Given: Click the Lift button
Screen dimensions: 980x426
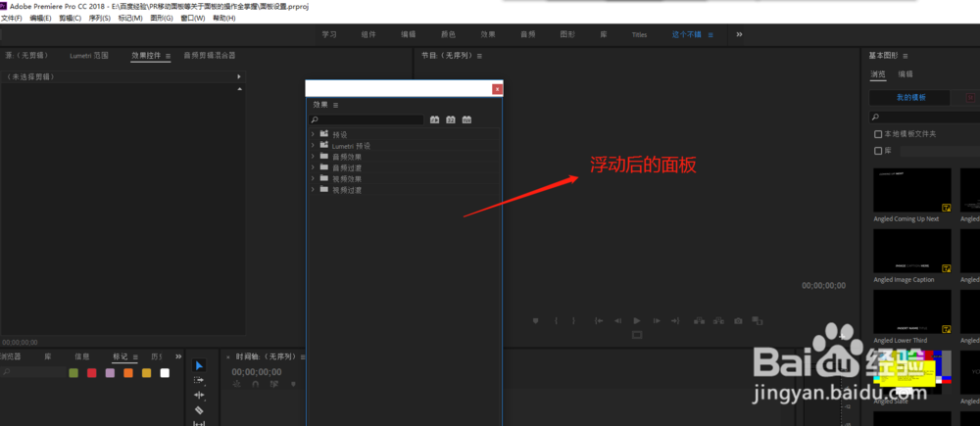Looking at the screenshot, I should 700,320.
